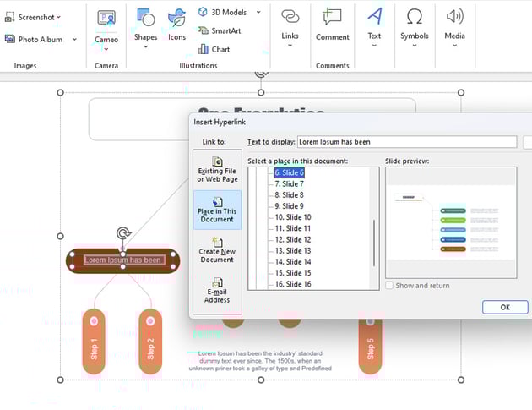The height and width of the screenshot is (410, 532).
Task: Expand the Symbols dropdown chevron
Action: 415,45
